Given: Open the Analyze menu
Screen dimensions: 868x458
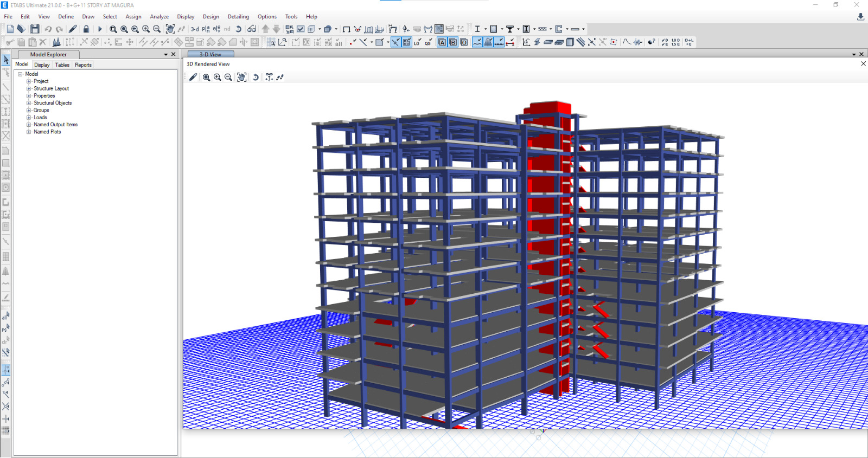Looking at the screenshot, I should pos(159,17).
